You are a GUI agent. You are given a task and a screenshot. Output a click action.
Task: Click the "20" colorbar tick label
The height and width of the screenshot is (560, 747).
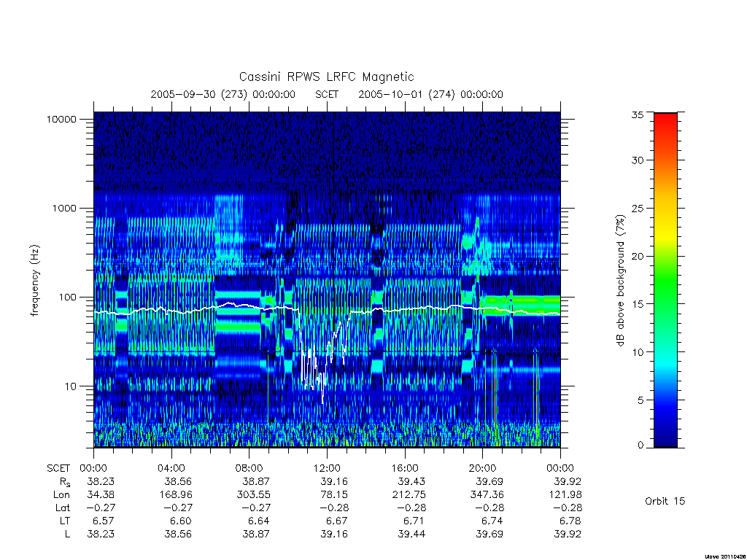(x=638, y=256)
